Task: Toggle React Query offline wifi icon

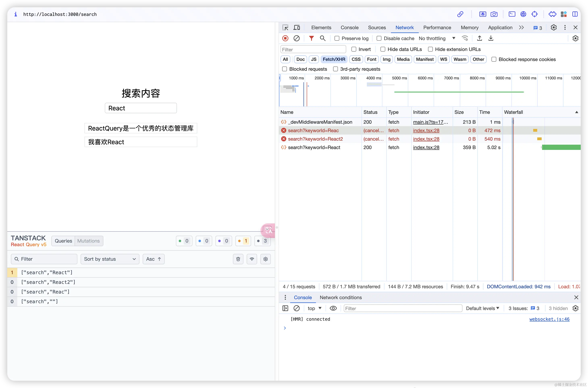Action: [x=252, y=259]
